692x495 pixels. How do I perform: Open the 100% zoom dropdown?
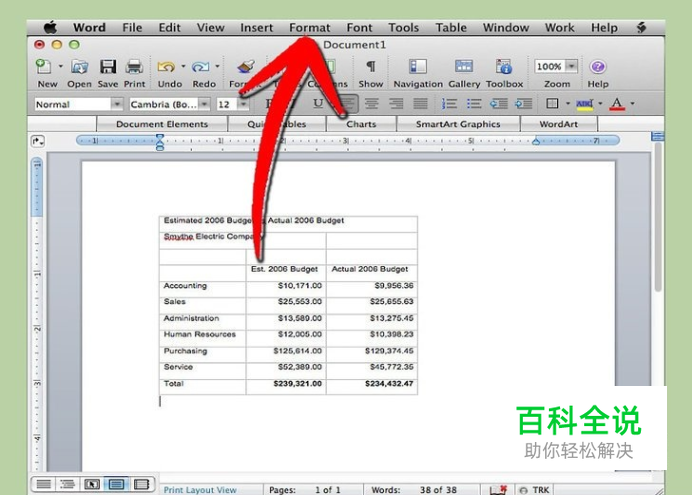pos(572,66)
